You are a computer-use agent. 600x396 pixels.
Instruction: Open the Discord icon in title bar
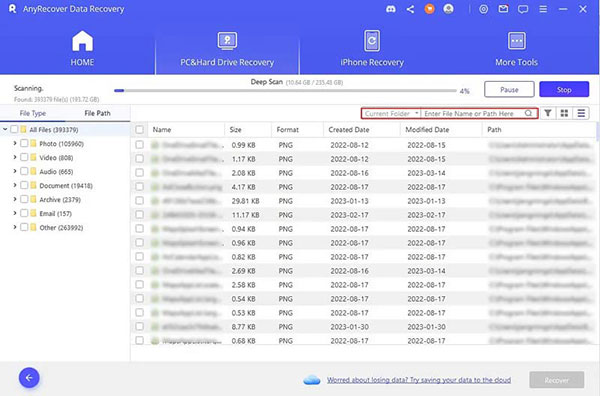coord(391,9)
